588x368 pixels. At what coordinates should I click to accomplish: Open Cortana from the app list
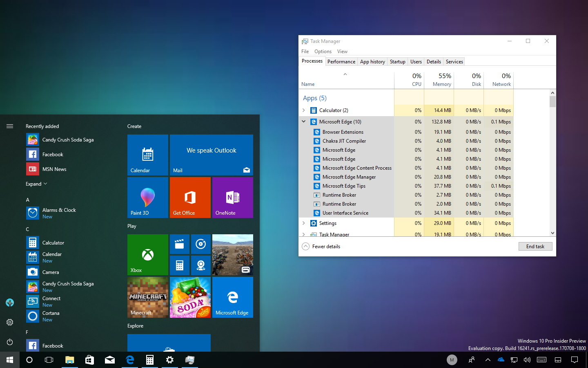[x=51, y=313]
